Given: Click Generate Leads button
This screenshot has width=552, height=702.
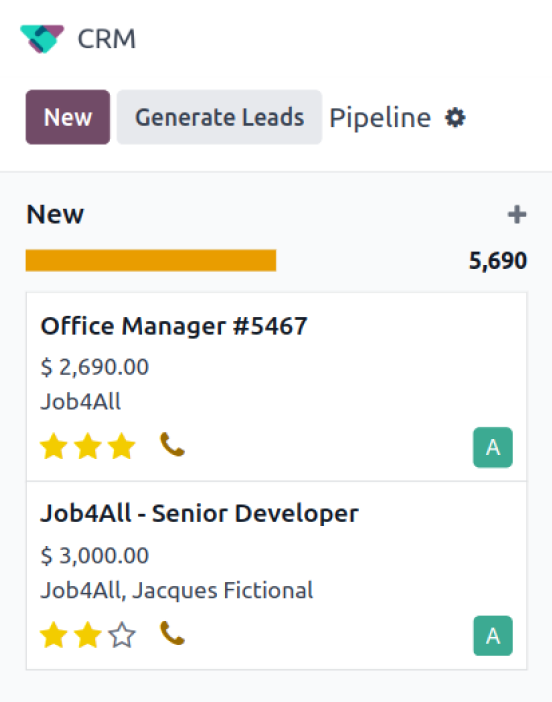Looking at the screenshot, I should click(219, 117).
